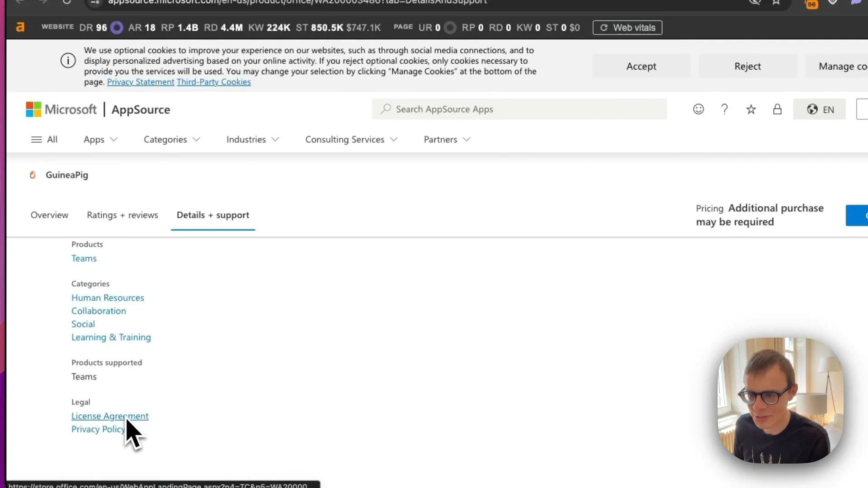The width and height of the screenshot is (868, 488).
Task: Click the cookie banner info icon
Action: pos(68,61)
